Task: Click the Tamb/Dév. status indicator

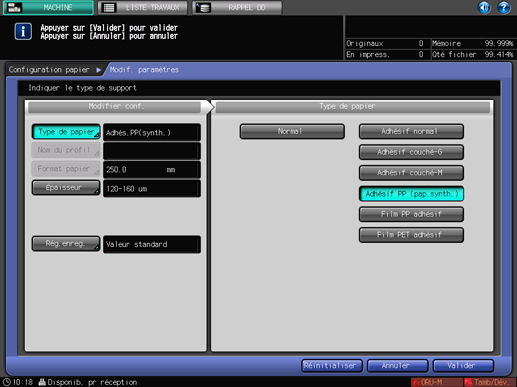Action: (489, 382)
